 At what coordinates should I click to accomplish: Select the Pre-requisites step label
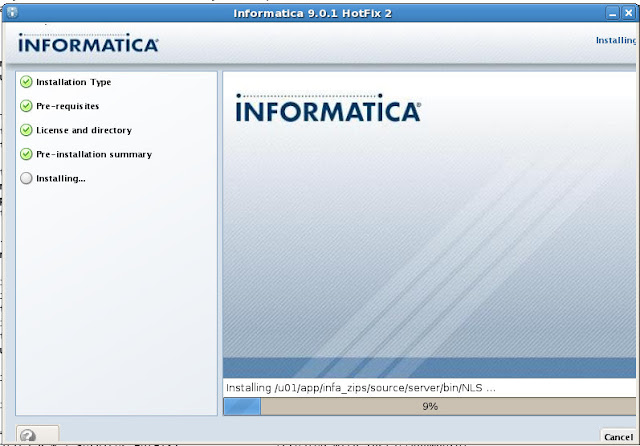pos(67,106)
